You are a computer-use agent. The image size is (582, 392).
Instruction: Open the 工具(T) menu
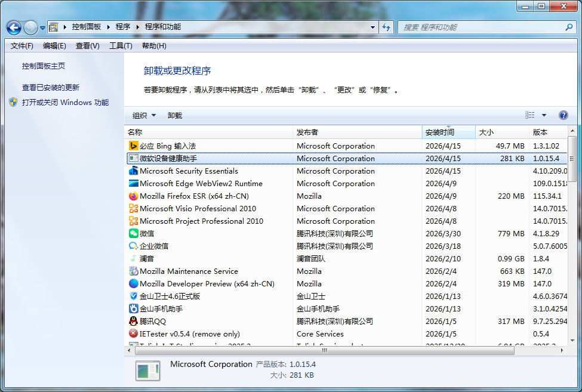[x=120, y=46]
